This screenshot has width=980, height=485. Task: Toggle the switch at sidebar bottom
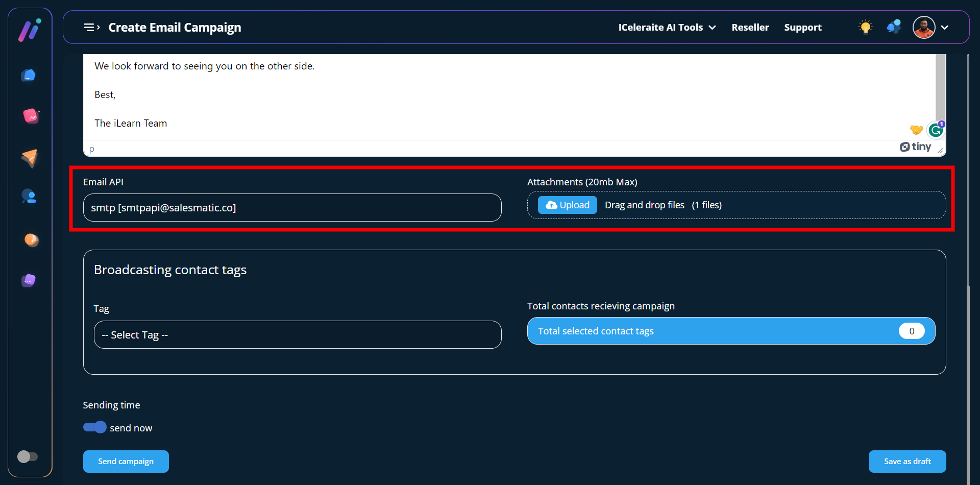28,456
